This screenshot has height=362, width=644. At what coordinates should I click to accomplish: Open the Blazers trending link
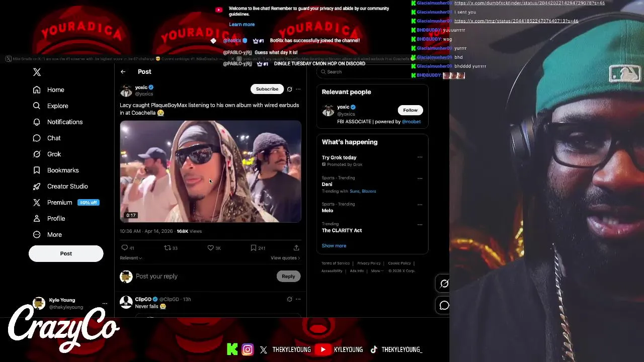pos(369,191)
